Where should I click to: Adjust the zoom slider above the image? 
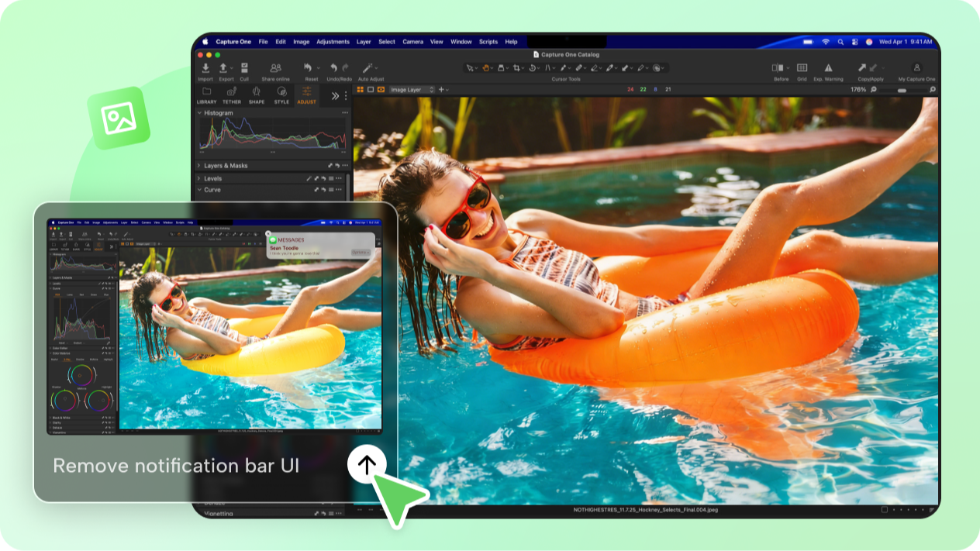pyautogui.click(x=902, y=90)
